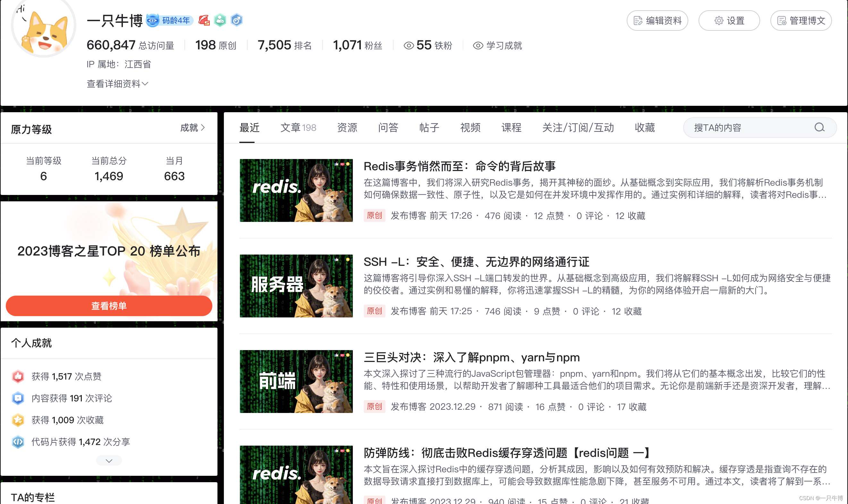This screenshot has height=504, width=848.
Task: Click 原创 tag on pnpm article
Action: [374, 406]
